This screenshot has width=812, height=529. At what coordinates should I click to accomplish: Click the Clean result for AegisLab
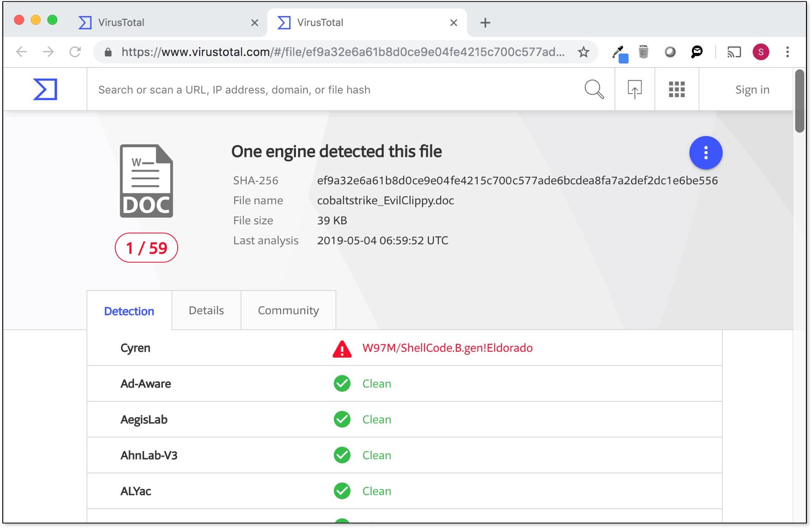point(377,419)
